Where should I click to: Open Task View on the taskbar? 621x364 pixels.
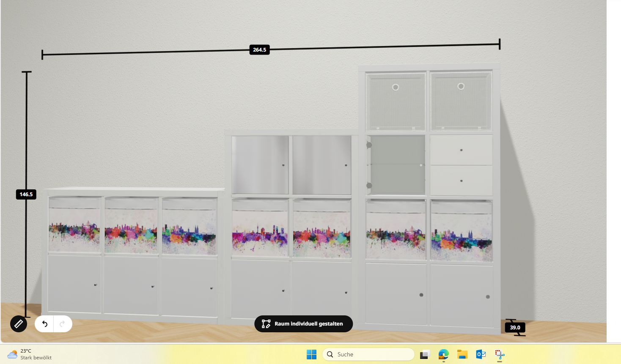pyautogui.click(x=425, y=354)
